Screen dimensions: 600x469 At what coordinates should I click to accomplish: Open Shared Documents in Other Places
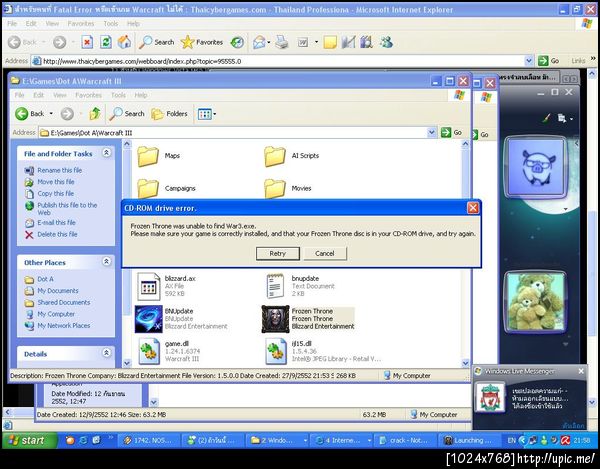pos(64,302)
